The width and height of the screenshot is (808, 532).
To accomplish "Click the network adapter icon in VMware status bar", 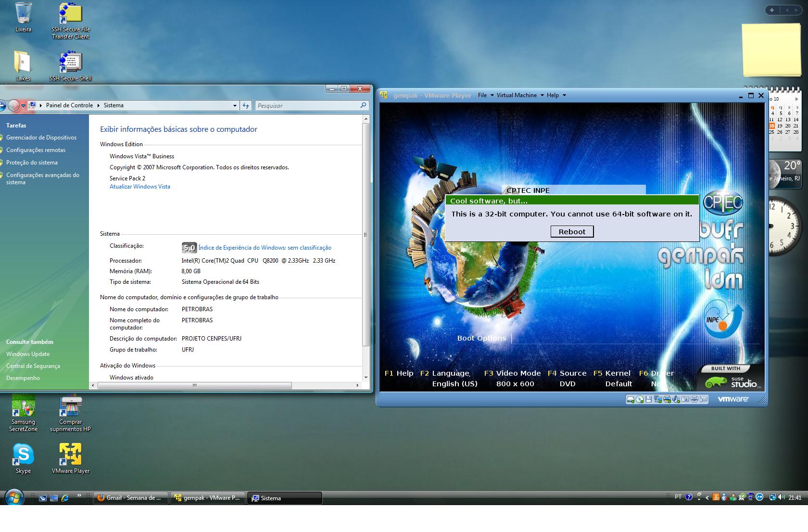I will pos(657,399).
